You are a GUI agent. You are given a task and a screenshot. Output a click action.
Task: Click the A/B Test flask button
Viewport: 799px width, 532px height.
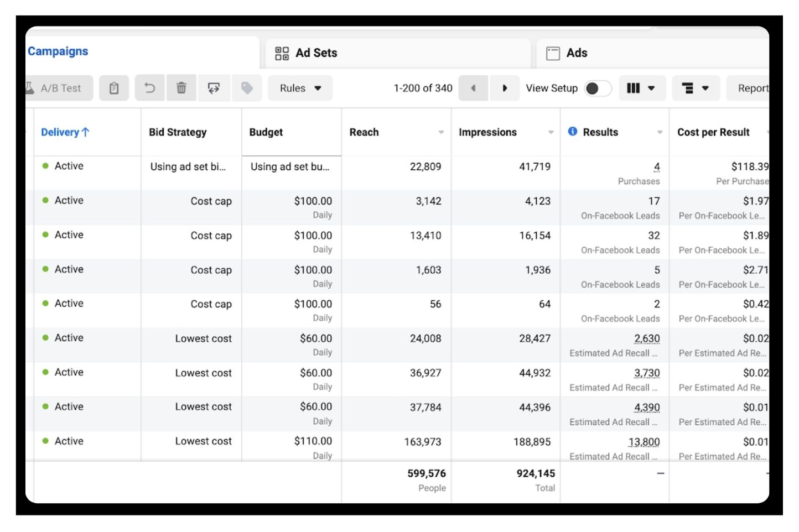[55, 88]
